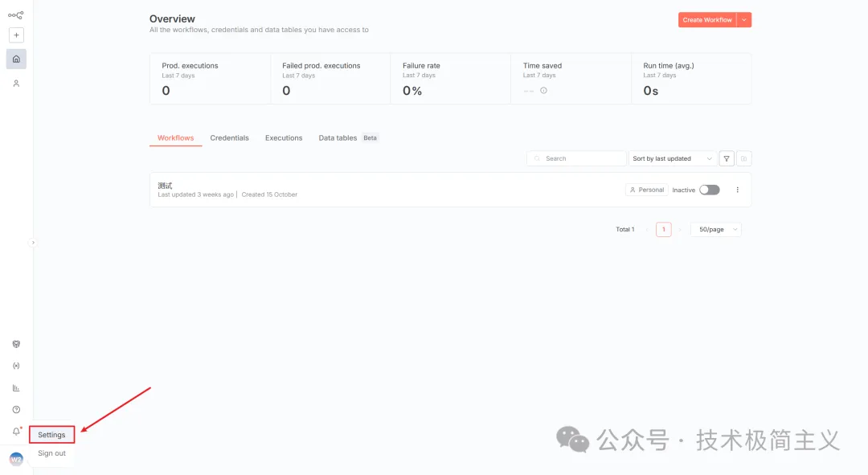Viewport: 868px width, 475px height.
Task: Toggle the Inactive switch for 测试 workflow
Action: pyautogui.click(x=709, y=190)
